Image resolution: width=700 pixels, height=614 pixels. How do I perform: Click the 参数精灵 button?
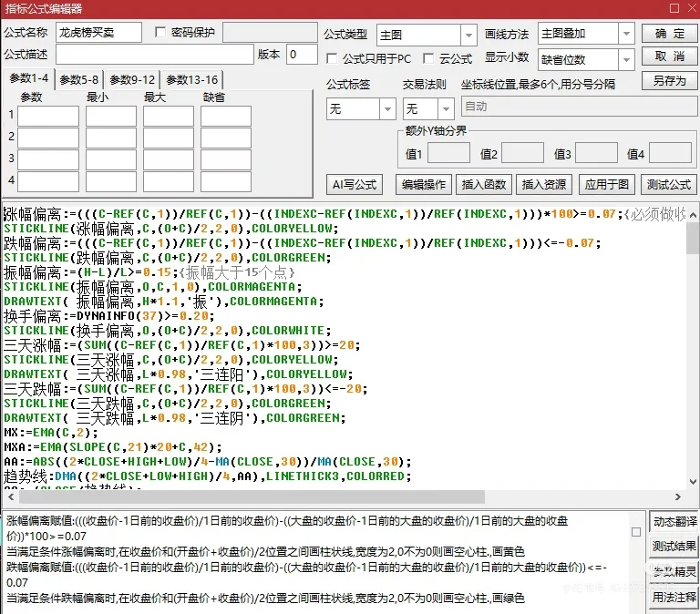click(x=674, y=571)
